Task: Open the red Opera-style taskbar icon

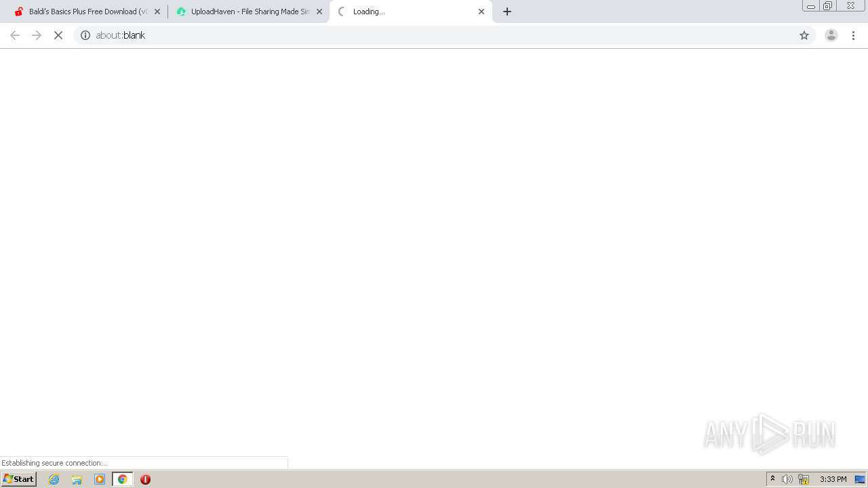Action: click(145, 479)
